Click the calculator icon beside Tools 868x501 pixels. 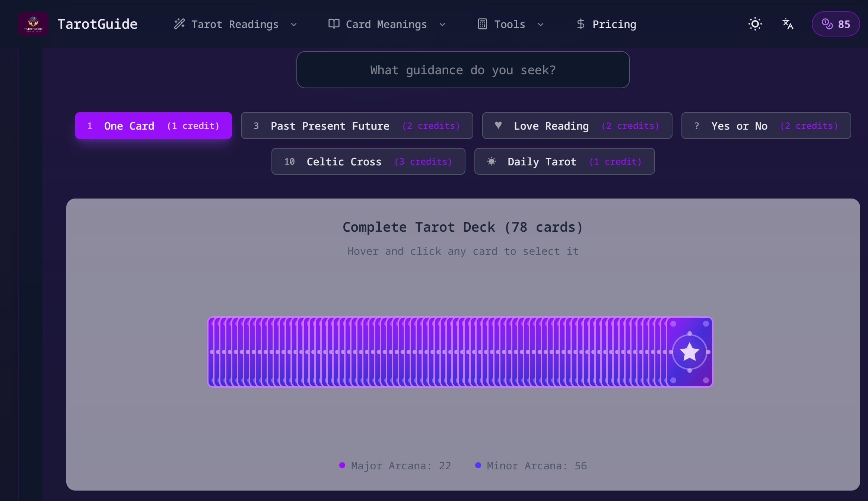click(x=482, y=24)
